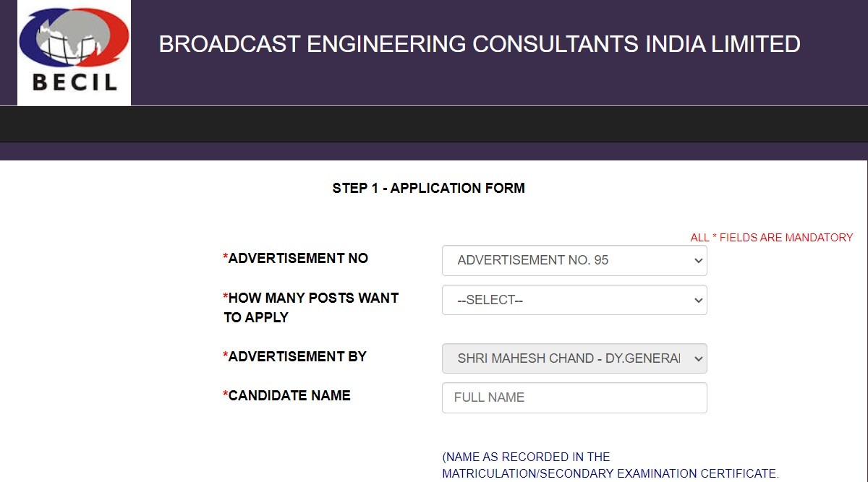Click the All * Fields Are Mandatory notice
This screenshot has width=868, height=482.
point(771,238)
